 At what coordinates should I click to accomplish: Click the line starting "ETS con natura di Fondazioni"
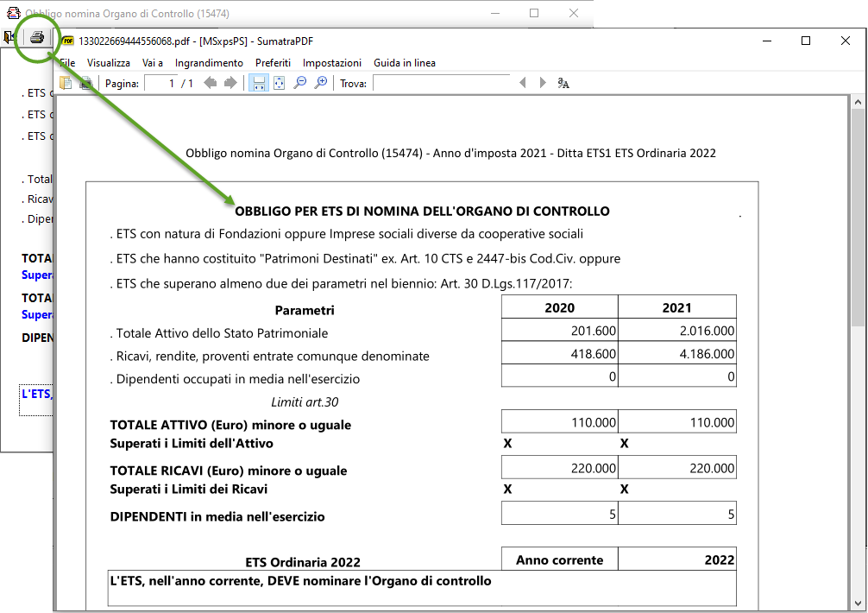tap(347, 234)
